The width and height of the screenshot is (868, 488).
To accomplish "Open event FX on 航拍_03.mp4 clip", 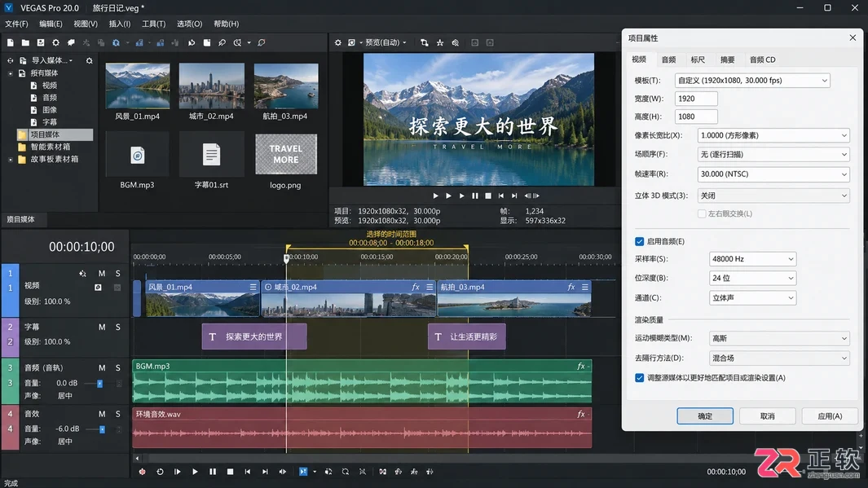I will coord(571,287).
